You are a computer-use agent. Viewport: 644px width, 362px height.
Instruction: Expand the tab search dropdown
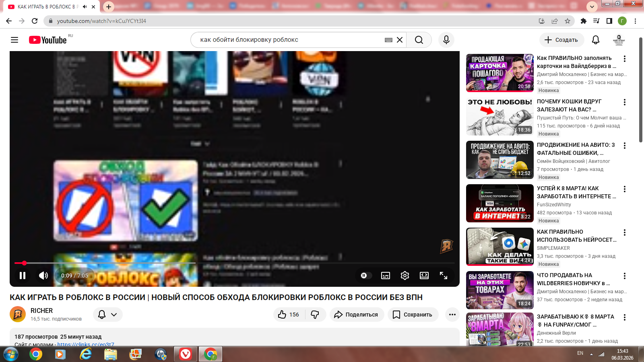coord(592,7)
